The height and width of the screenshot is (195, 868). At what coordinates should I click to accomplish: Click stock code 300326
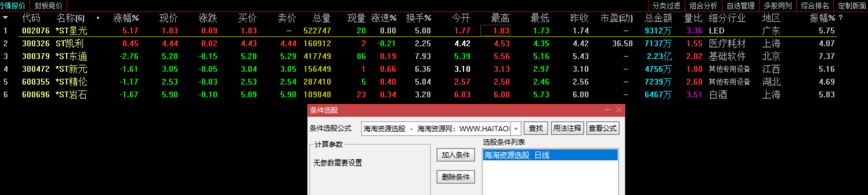[36, 44]
